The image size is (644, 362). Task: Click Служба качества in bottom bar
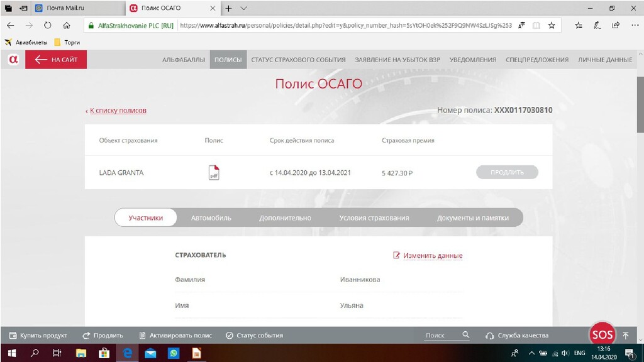click(517, 336)
